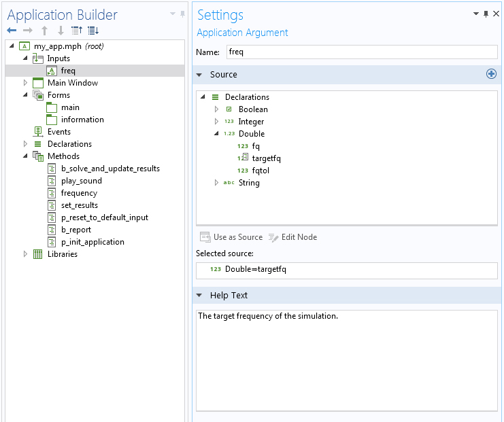Open Application Builder panel menu arrow

[173, 14]
